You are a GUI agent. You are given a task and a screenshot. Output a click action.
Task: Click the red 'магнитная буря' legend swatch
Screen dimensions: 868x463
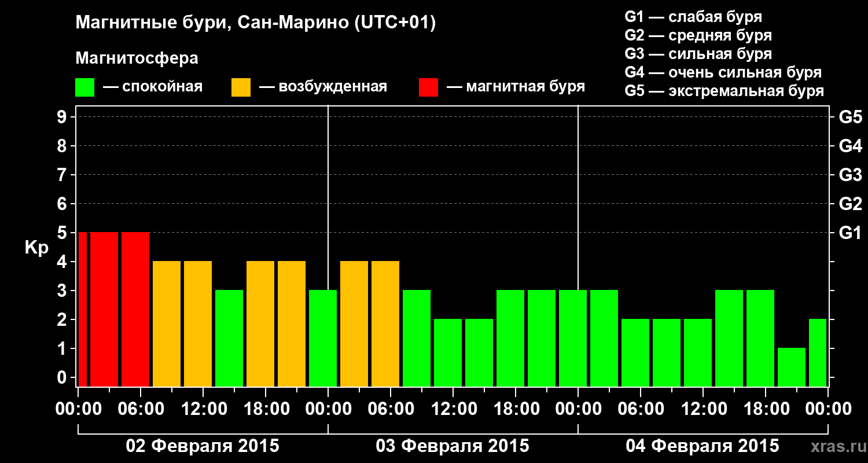428,87
